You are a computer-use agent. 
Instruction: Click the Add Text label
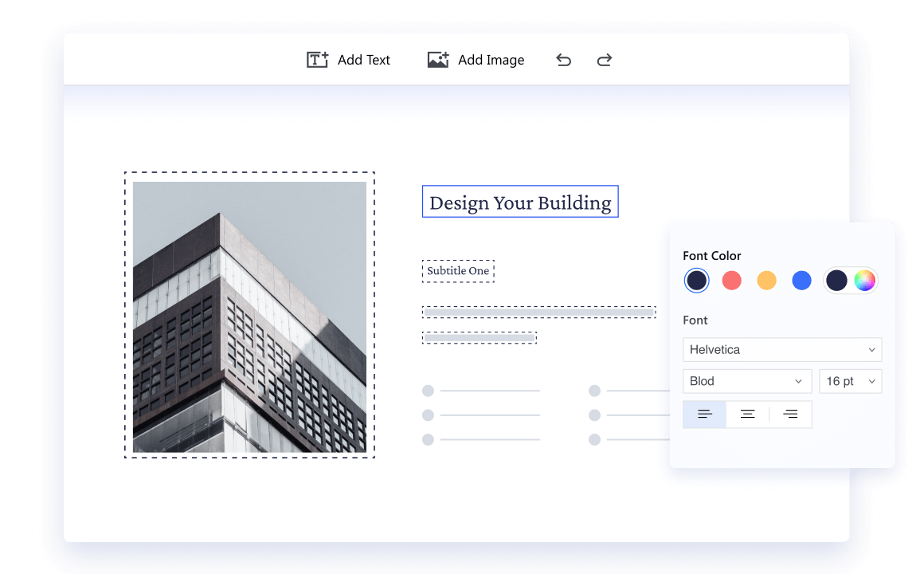point(364,60)
